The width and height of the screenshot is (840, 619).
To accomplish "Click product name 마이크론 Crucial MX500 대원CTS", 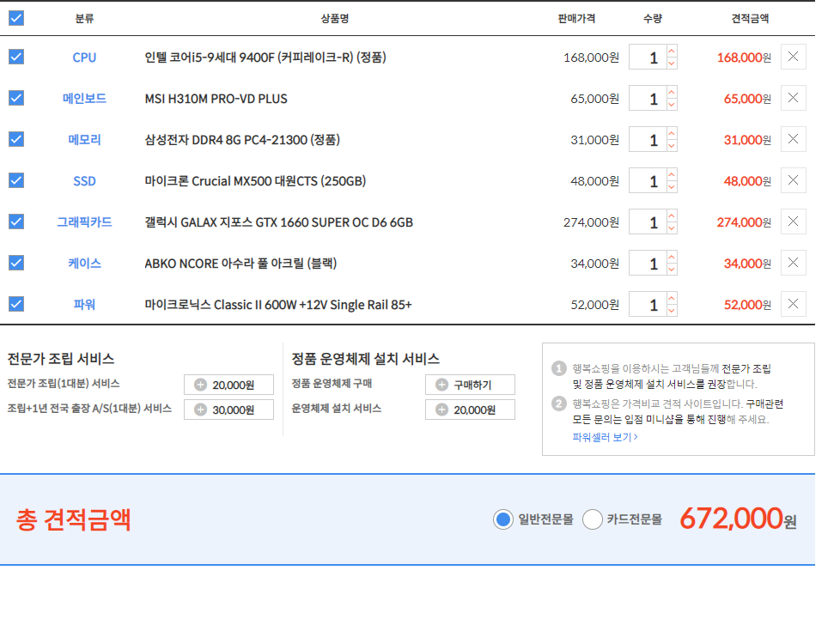I will click(255, 181).
